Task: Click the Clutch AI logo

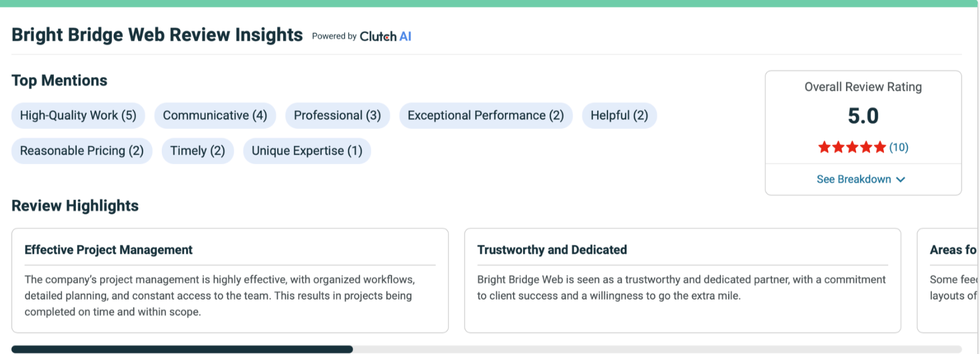Action: point(385,36)
